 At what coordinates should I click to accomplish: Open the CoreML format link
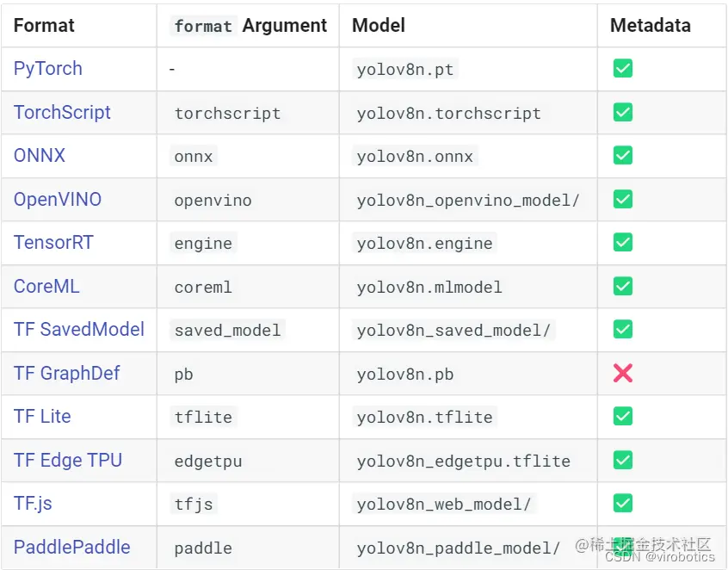coord(46,287)
